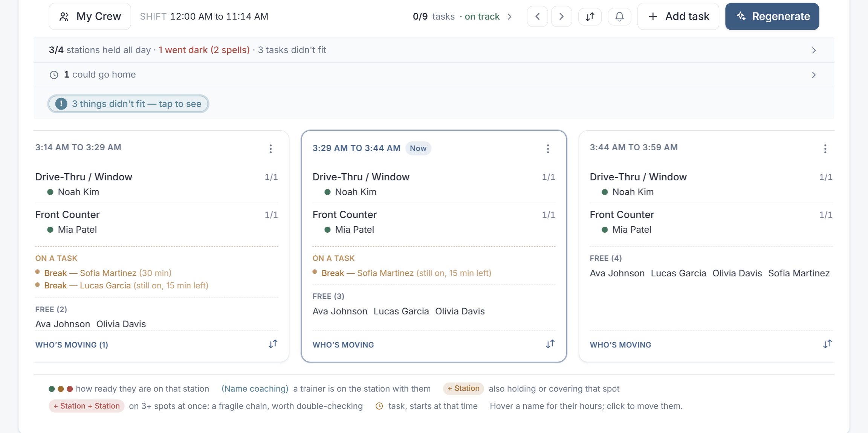This screenshot has width=868, height=433.
Task: Click swap icon in 3:44 AM card footer
Action: 827,344
